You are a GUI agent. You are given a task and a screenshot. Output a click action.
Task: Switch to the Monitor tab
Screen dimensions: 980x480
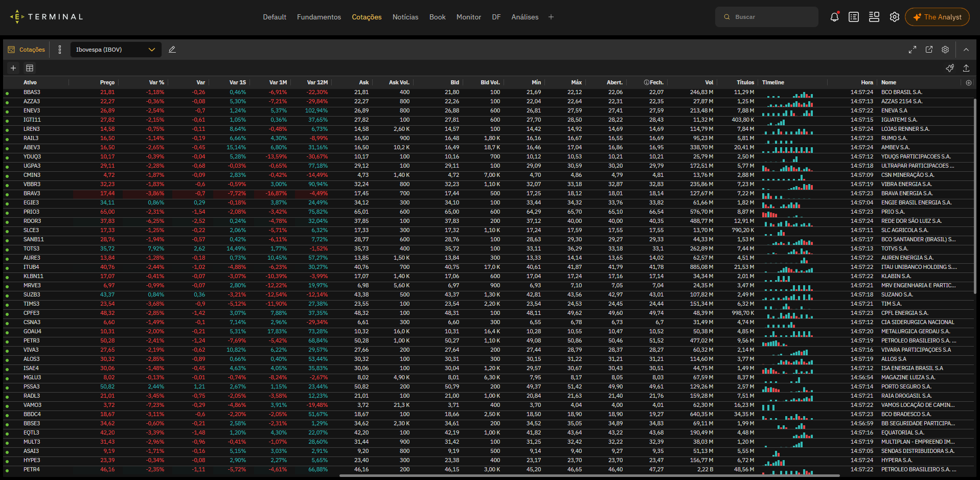click(x=469, y=17)
